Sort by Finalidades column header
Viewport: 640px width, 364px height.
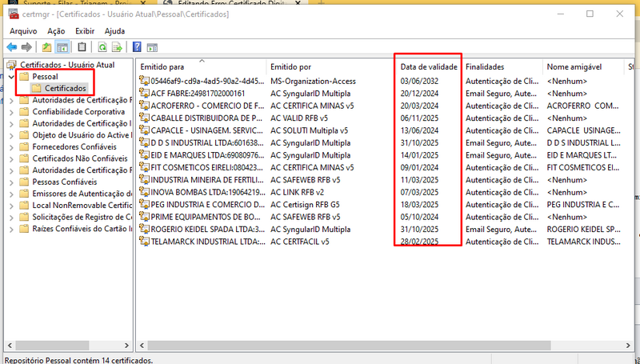pyautogui.click(x=502, y=67)
